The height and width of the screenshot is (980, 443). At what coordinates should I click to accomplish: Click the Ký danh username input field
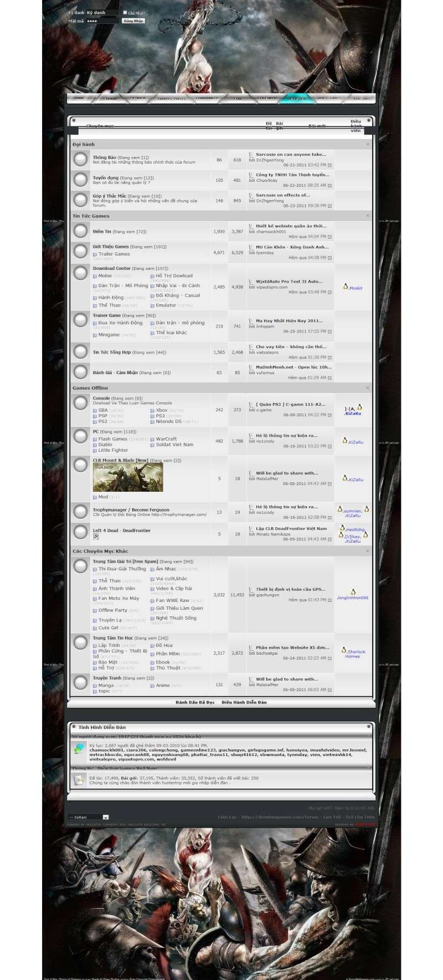[102, 12]
